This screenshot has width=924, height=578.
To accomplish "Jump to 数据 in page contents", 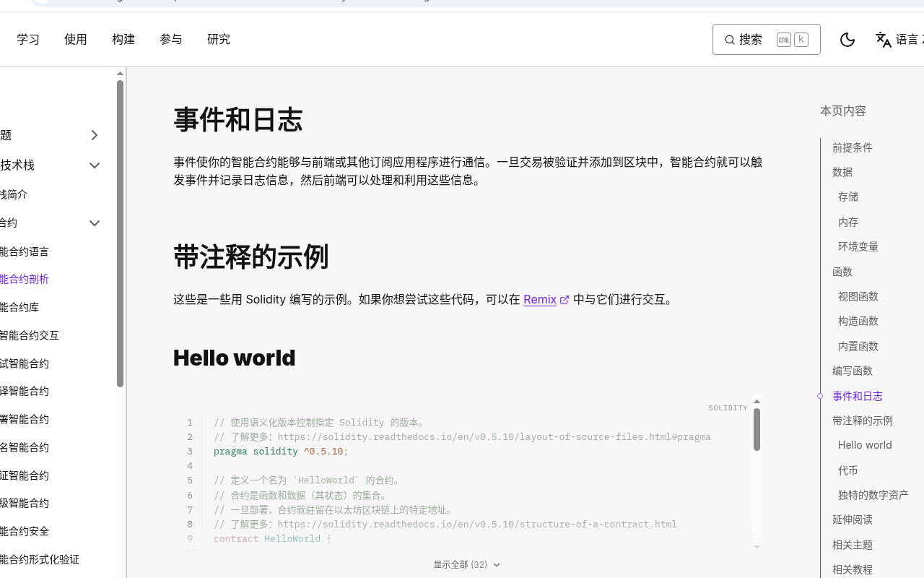I will click(842, 172).
